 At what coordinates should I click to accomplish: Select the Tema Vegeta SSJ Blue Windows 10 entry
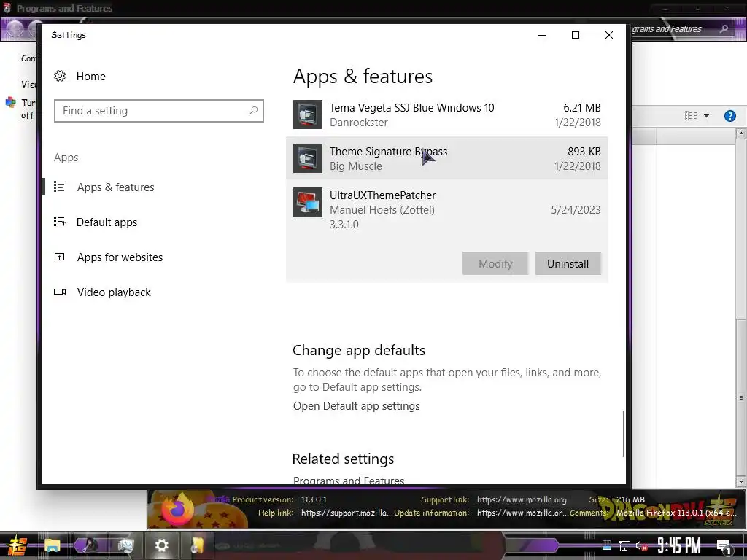point(447,114)
